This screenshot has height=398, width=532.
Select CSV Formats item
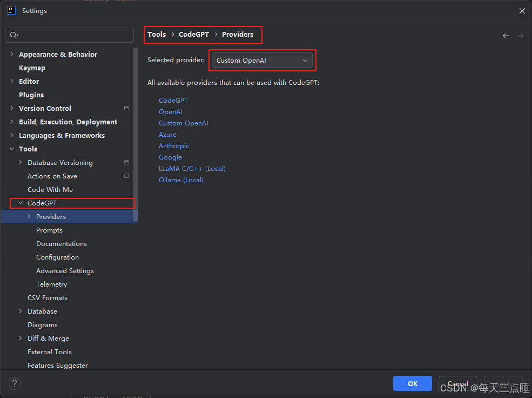48,298
